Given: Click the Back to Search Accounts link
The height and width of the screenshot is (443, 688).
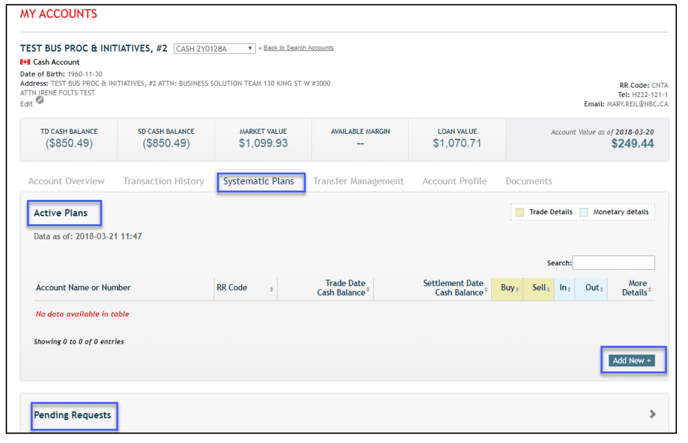Looking at the screenshot, I should [298, 48].
